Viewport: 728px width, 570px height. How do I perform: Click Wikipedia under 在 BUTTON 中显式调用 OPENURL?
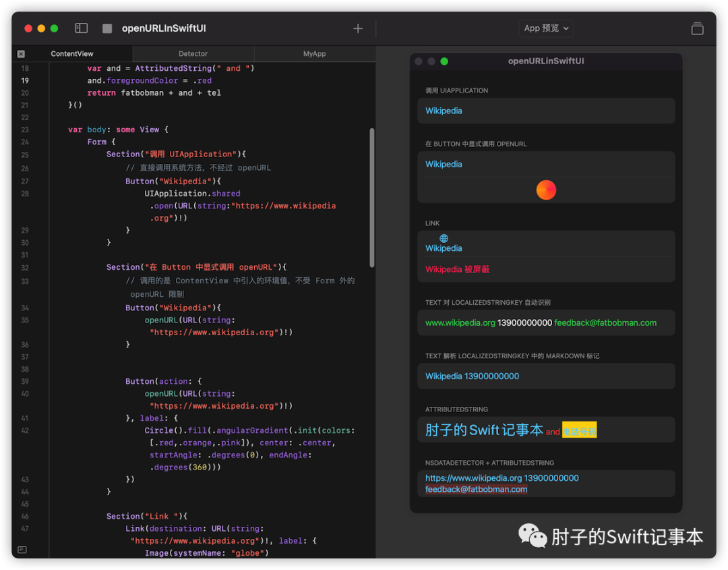click(x=444, y=165)
